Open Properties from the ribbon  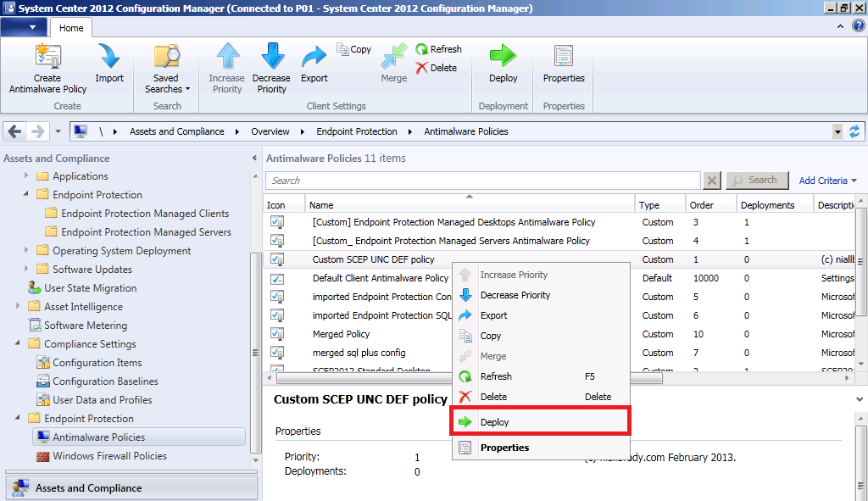point(564,64)
